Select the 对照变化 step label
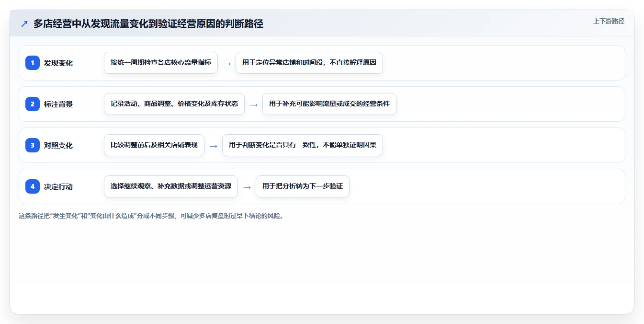Screen dimensions: 644x324 click(x=58, y=145)
